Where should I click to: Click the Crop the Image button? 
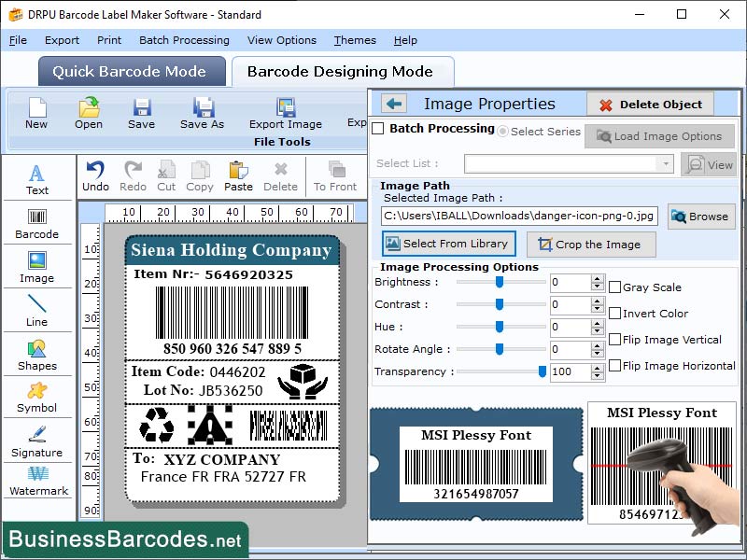click(591, 245)
